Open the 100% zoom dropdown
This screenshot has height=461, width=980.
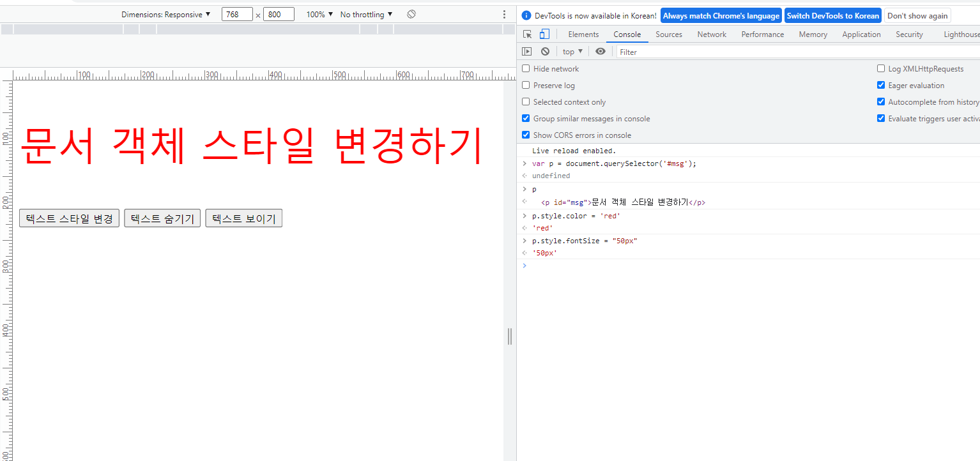[319, 14]
